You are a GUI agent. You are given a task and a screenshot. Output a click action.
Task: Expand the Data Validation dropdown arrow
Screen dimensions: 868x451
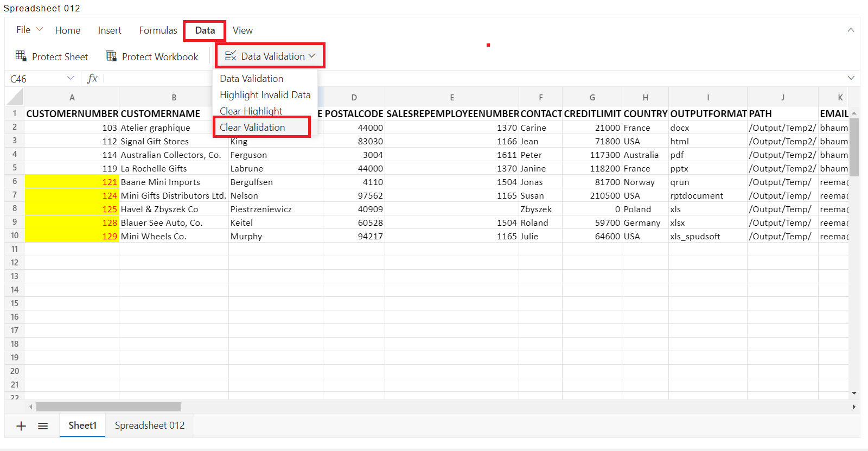[312, 56]
